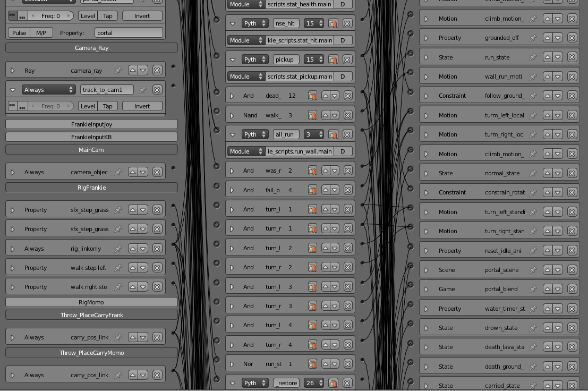Toggle the FrankieInputJoy object header
This screenshot has width=588, height=391.
coord(91,124)
